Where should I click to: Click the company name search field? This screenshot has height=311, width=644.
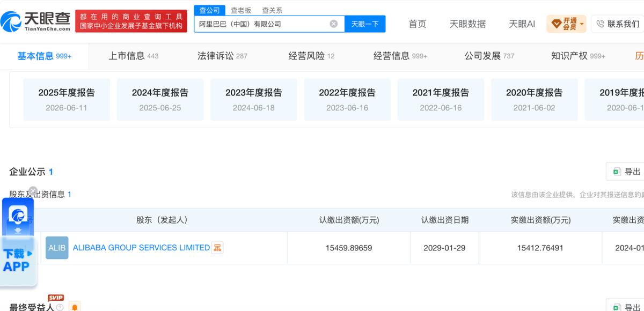pos(262,24)
